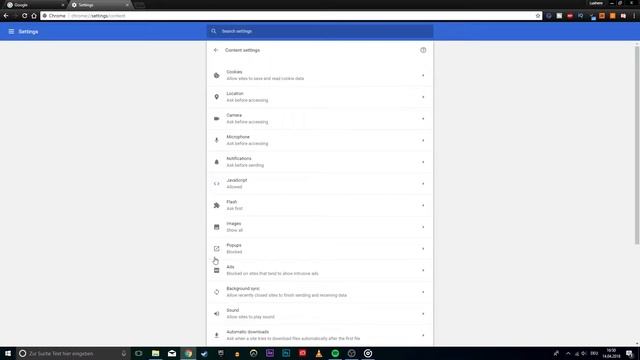Expand the Popups row arrow
The height and width of the screenshot is (360, 640).
point(423,249)
